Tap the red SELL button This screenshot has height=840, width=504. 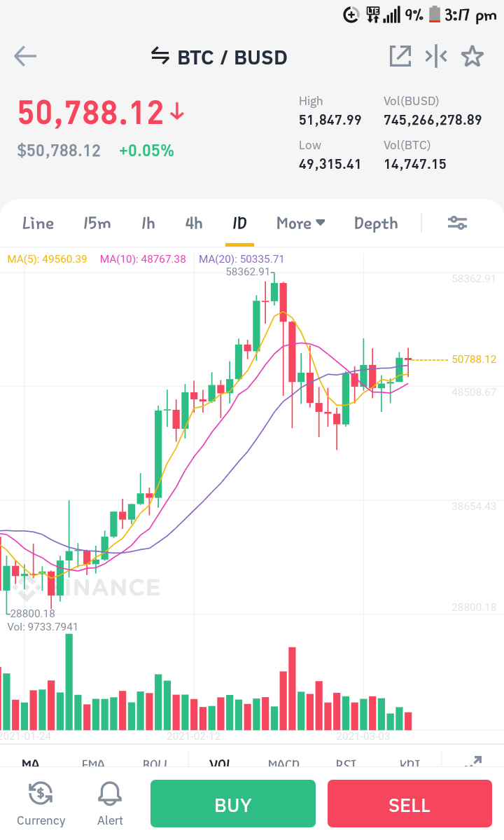coord(409,804)
